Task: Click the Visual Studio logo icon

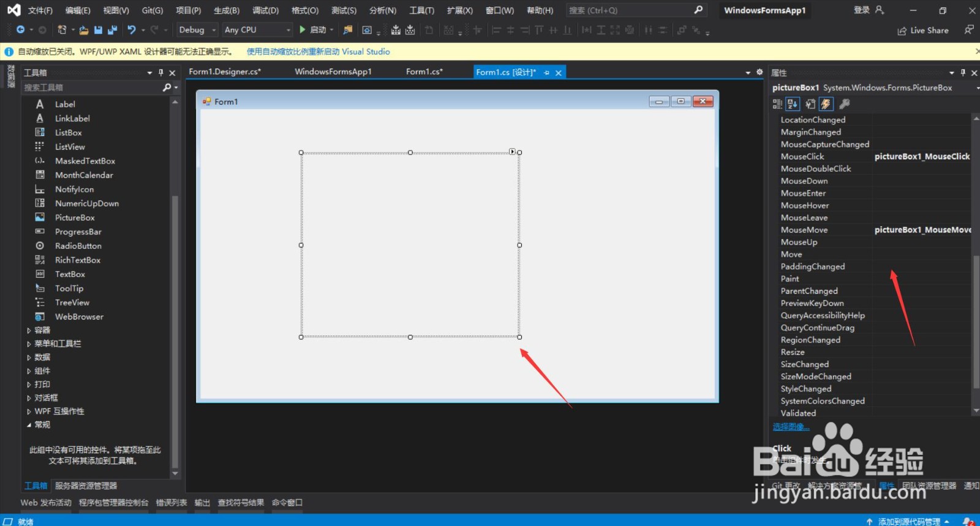Action: pos(13,10)
